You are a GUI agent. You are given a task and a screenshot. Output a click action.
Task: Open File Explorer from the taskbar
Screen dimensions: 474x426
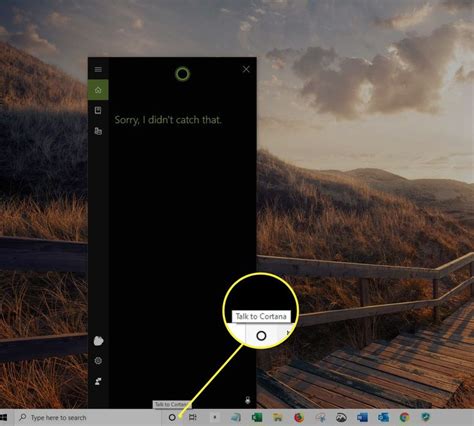(277, 417)
